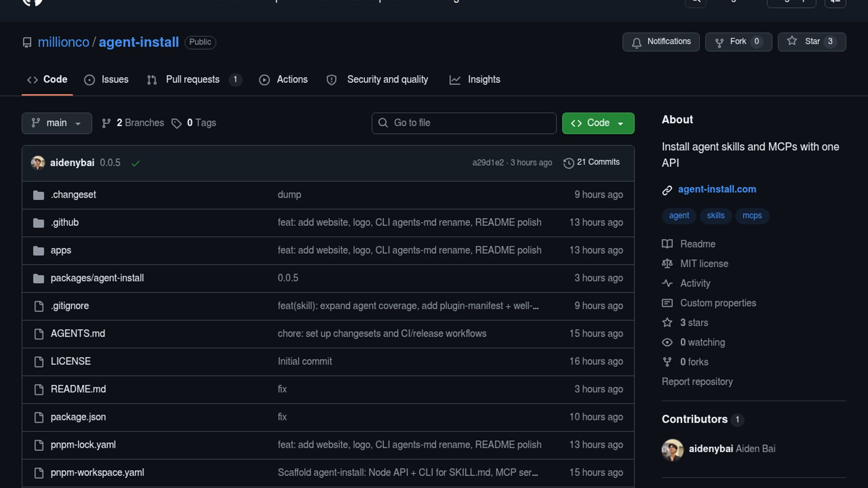This screenshot has width=868, height=488.
Task: Open the pnpm-lock.yaml file
Action: pyautogui.click(x=83, y=445)
